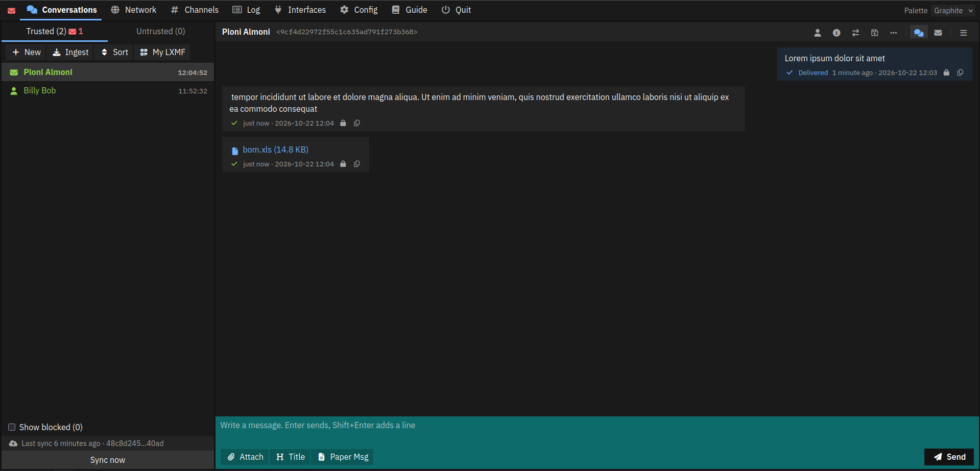Open the hamburger menu icon

click(964, 33)
